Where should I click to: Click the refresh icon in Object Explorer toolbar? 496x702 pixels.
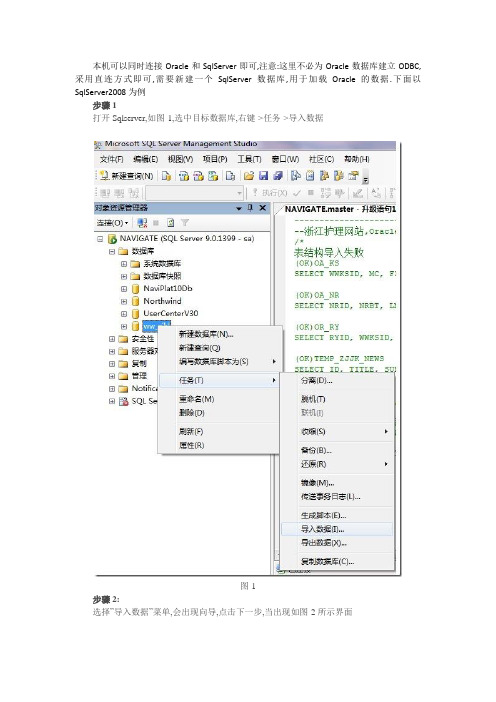171,223
